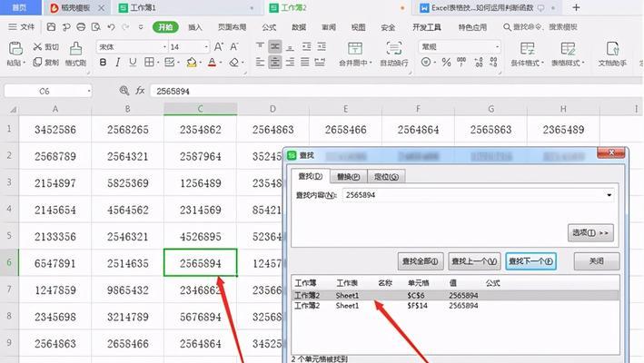Switch to the 定位(G) tab in dialog
Screen dimensions: 644x363
pos(386,176)
